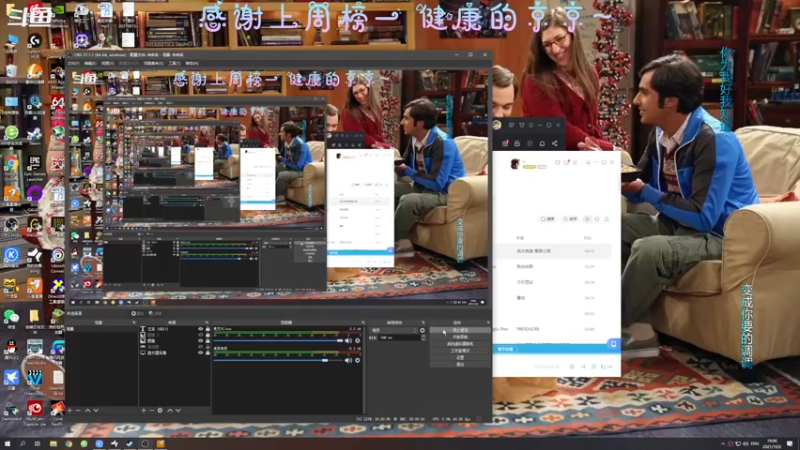This screenshot has width=800, height=450.
Task: Select the 文本 (GDI+) source row
Action: pyautogui.click(x=174, y=329)
